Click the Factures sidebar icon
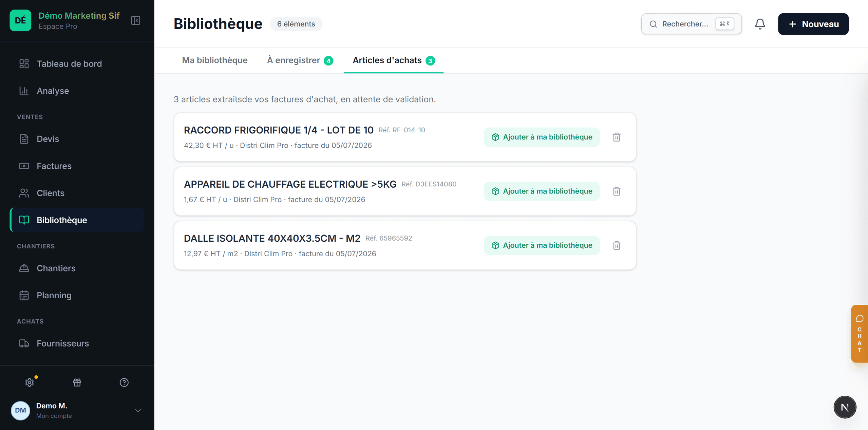Viewport: 868px width, 430px height. (x=24, y=166)
